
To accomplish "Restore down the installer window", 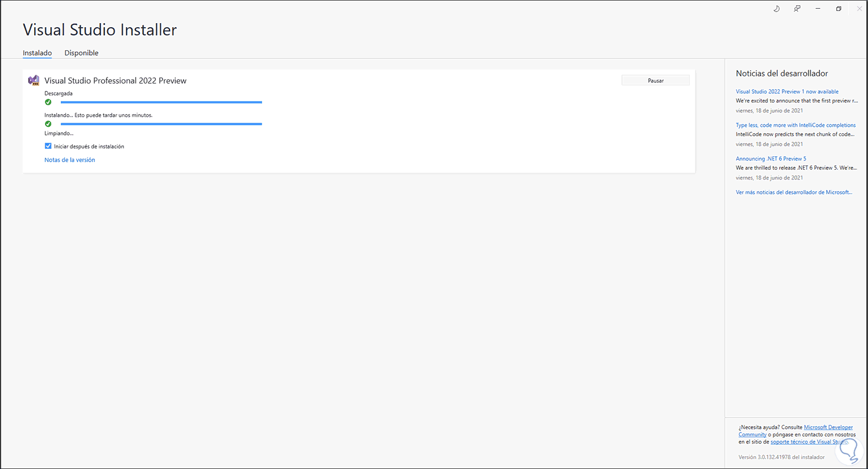I will tap(838, 9).
